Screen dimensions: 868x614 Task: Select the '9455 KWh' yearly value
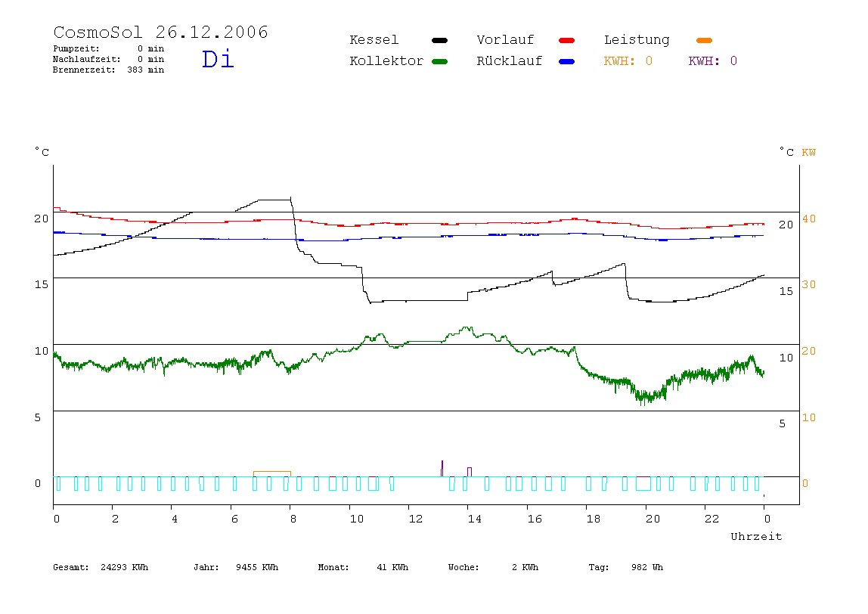click(x=257, y=567)
